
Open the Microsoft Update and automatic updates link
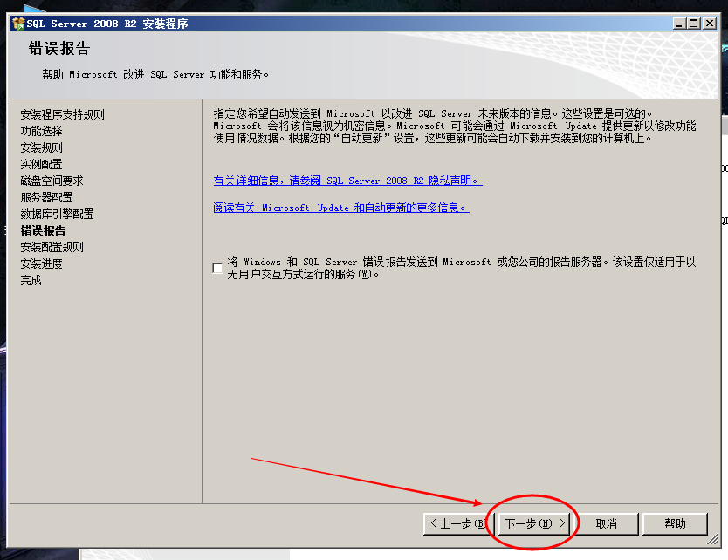[x=341, y=208]
